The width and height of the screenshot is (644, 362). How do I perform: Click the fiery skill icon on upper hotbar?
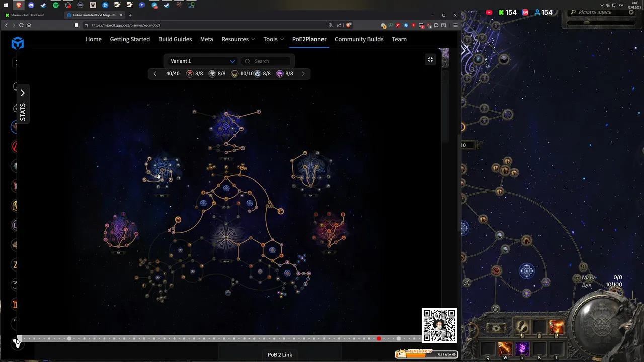tap(556, 328)
